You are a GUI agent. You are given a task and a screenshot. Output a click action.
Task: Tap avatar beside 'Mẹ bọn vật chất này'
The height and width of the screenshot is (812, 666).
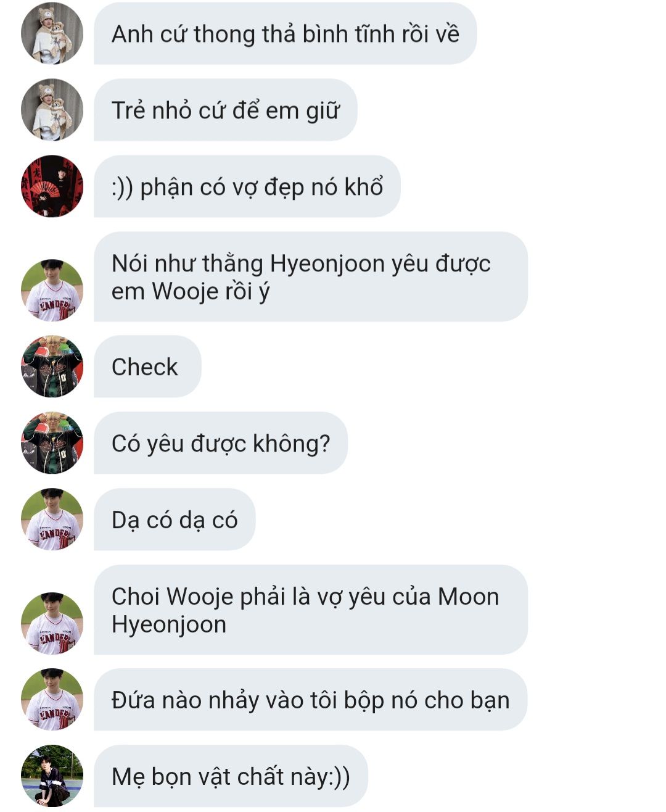pos(52,776)
